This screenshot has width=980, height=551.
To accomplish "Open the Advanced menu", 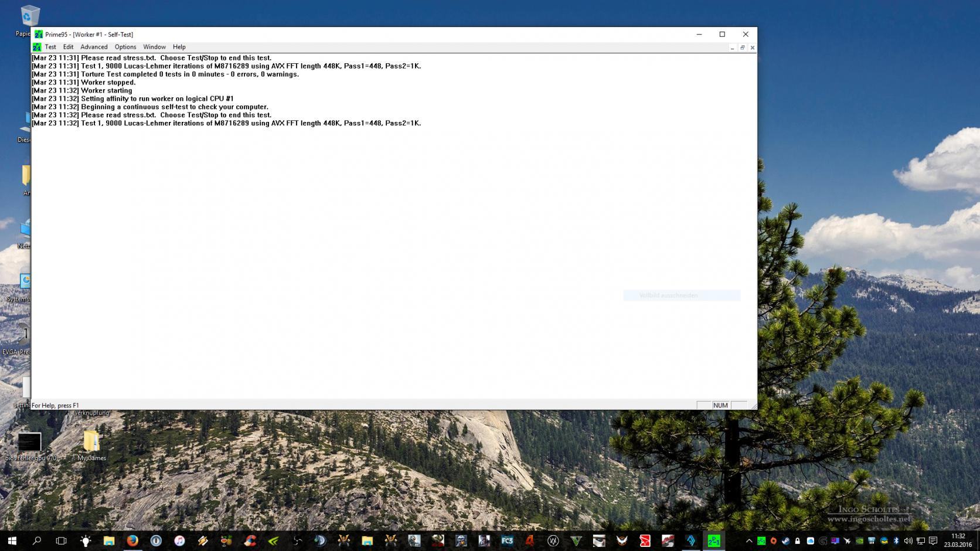I will tap(94, 47).
